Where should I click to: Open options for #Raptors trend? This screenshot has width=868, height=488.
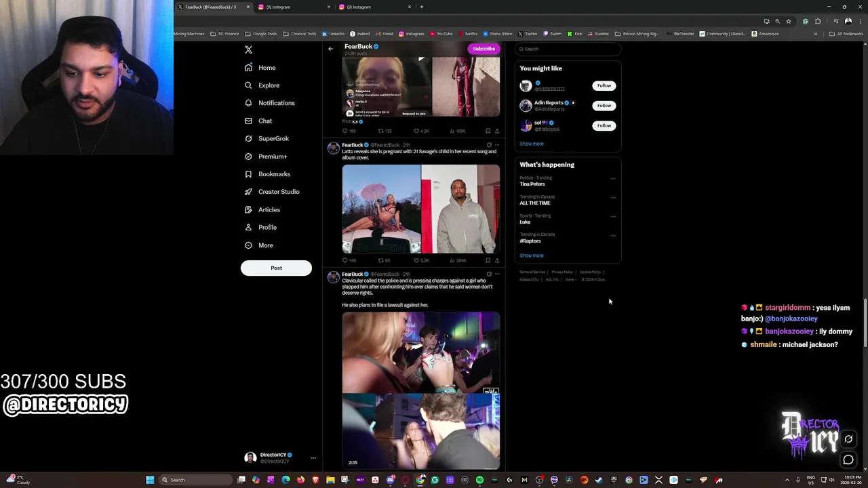pyautogui.click(x=613, y=236)
